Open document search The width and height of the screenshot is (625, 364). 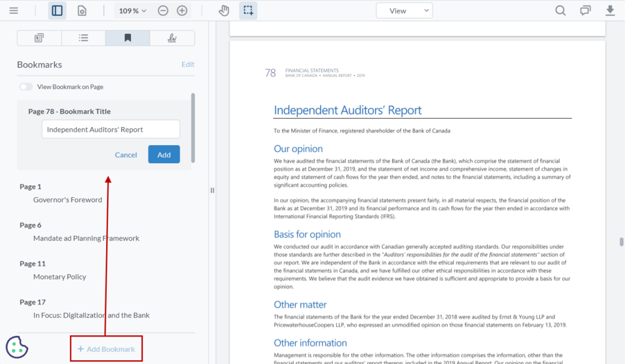tap(560, 10)
